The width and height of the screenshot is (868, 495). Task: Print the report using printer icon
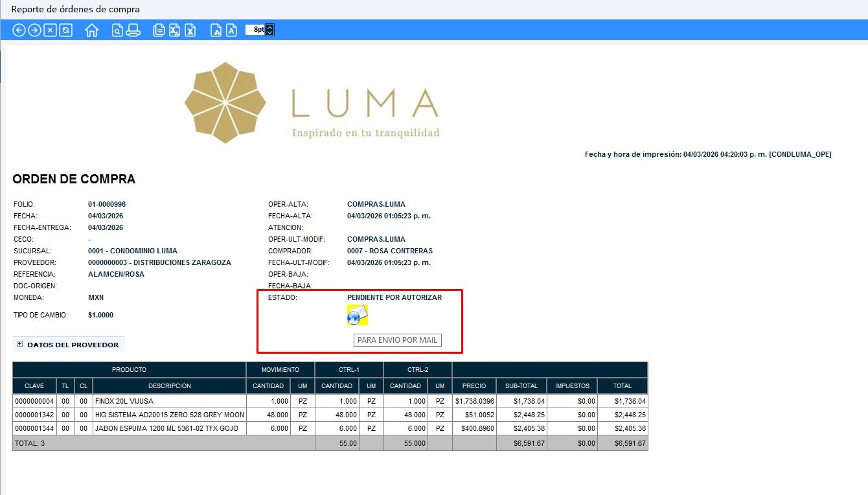point(133,30)
